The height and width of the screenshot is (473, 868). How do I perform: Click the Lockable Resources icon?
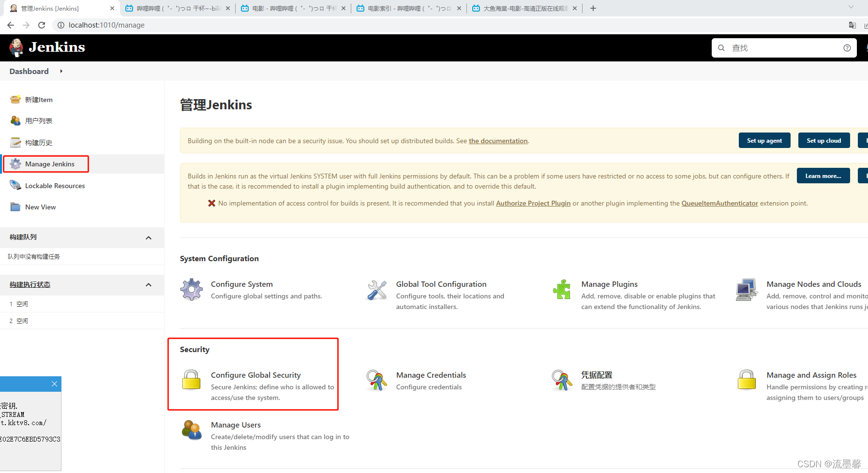pos(15,185)
